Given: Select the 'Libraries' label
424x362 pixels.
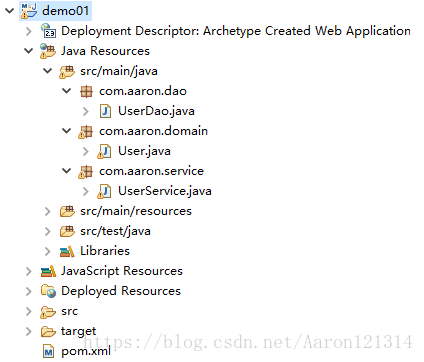Looking at the screenshot, I should tap(105, 251).
